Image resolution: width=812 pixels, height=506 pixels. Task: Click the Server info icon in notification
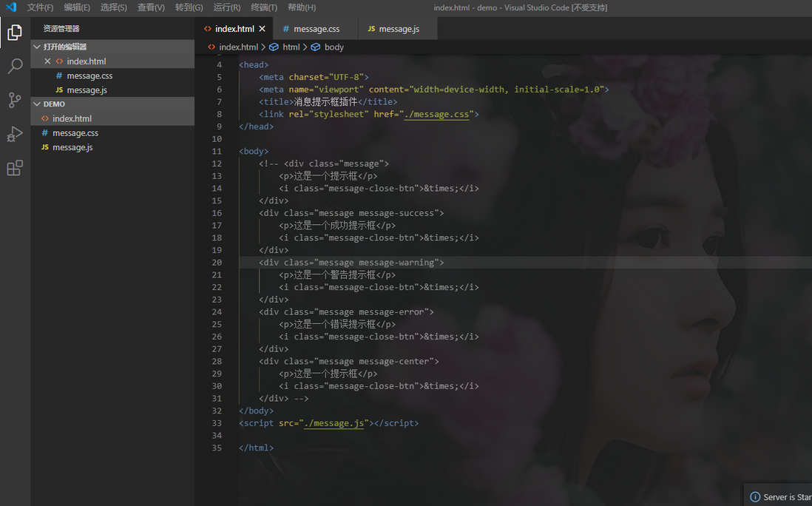pos(755,497)
